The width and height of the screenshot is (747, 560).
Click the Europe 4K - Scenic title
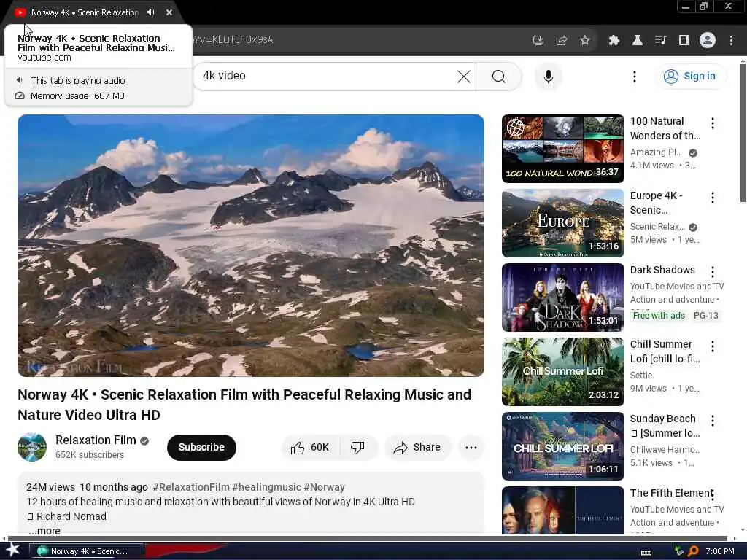click(x=656, y=203)
